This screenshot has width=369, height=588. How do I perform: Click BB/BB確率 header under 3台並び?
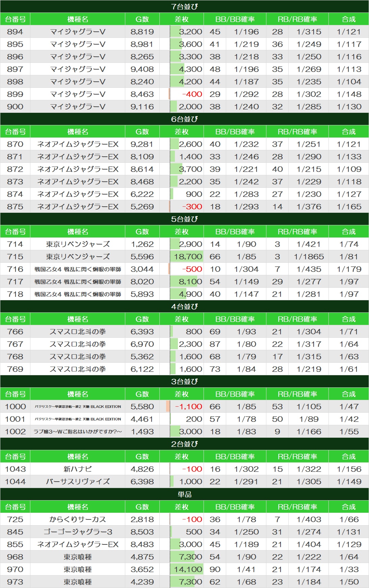(235, 394)
